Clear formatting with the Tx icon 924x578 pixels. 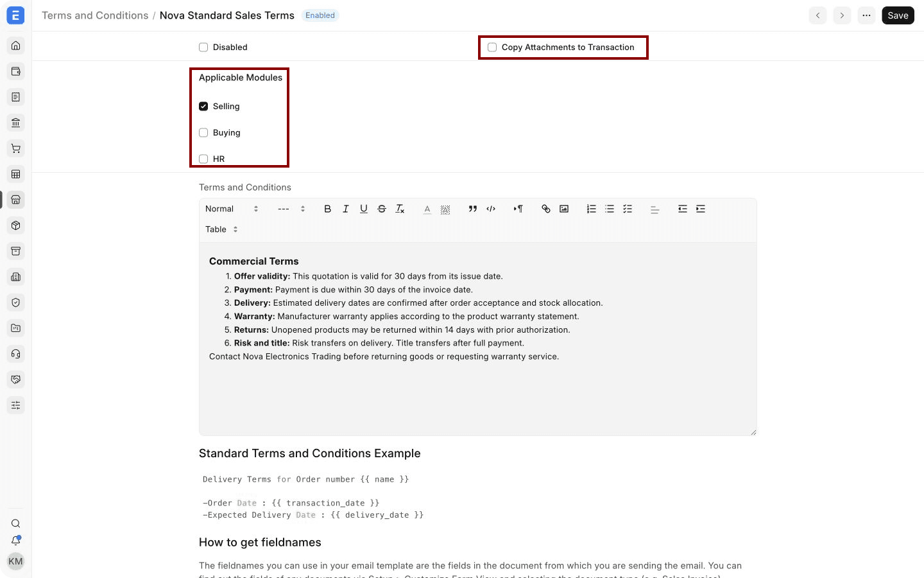(x=400, y=209)
